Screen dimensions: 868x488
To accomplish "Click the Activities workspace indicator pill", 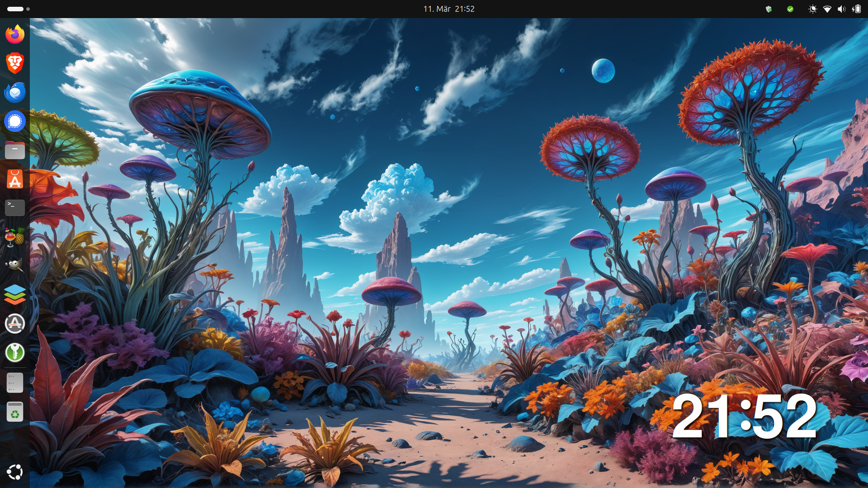I will (15, 9).
